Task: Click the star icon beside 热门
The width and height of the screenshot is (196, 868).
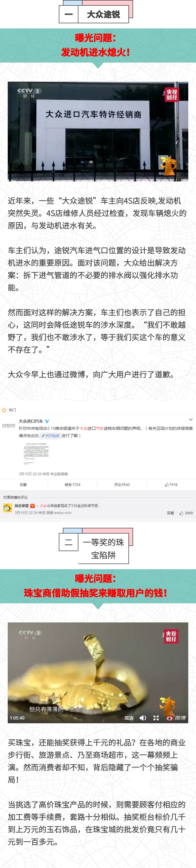Action: click(x=4, y=410)
